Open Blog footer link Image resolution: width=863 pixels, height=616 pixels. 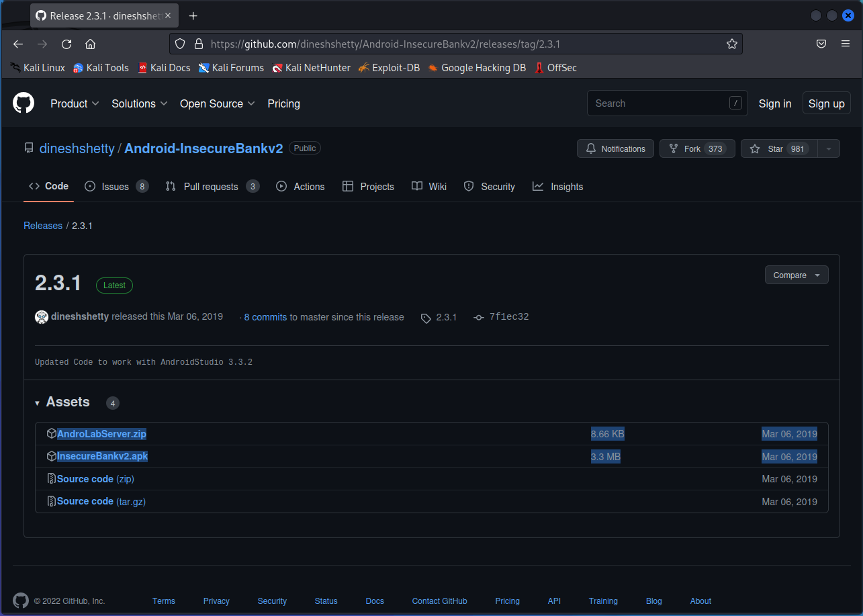pos(654,601)
